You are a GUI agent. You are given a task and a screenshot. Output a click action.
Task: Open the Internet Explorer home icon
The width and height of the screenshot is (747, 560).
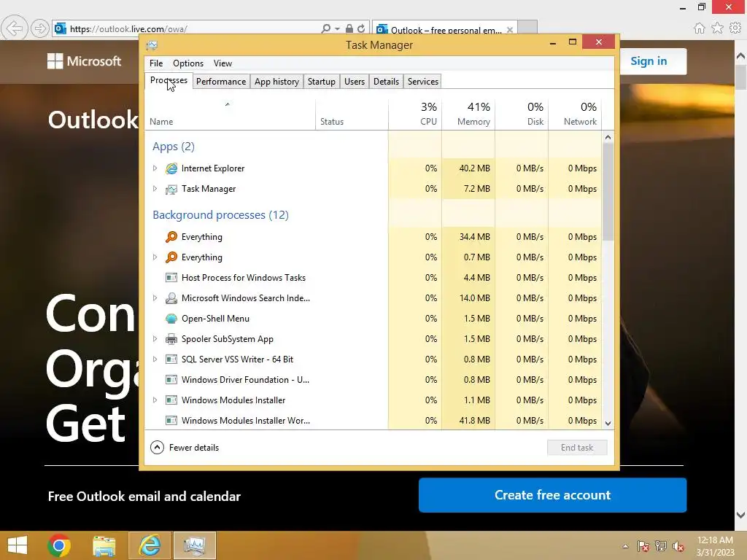[x=700, y=28]
